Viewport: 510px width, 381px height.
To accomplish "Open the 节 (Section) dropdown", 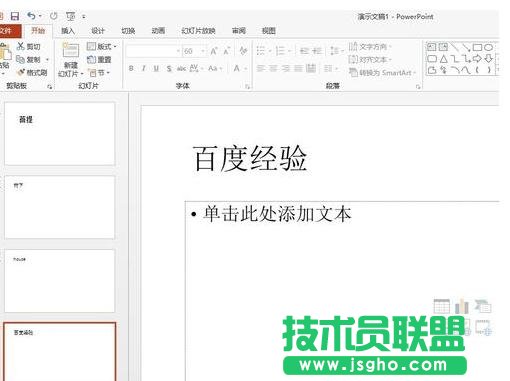I will pos(99,72).
